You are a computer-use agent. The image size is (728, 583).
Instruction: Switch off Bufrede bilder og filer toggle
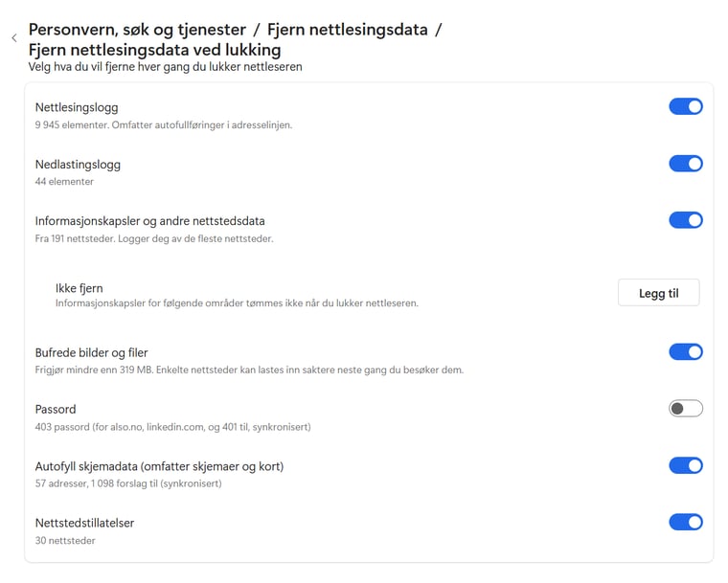(685, 352)
